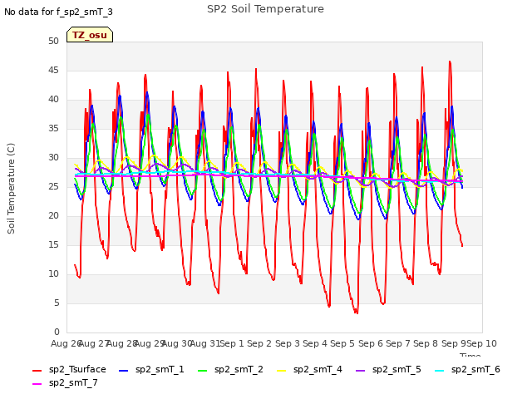Viewport: 532px width, 399px height.
Task: Select the sp2_smT_2 legend label
Action: click(239, 369)
